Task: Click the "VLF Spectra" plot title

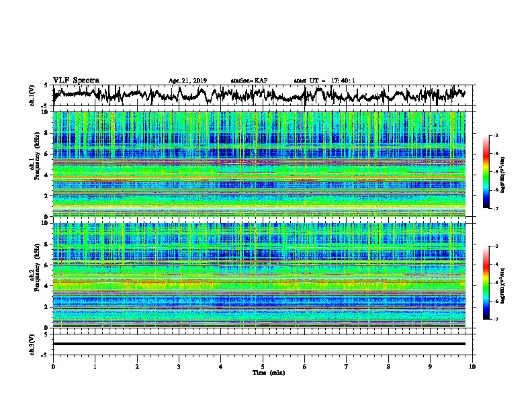Action: click(76, 81)
